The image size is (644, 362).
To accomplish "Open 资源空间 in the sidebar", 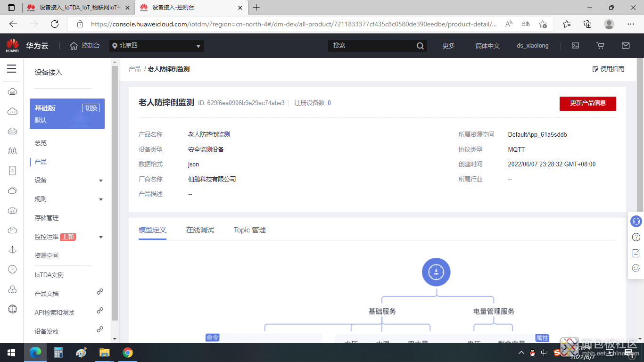I will pos(47,255).
